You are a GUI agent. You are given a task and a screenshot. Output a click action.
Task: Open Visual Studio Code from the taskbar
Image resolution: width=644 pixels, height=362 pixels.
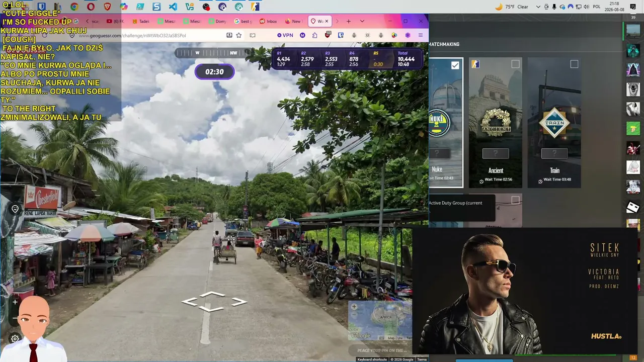[x=173, y=7]
